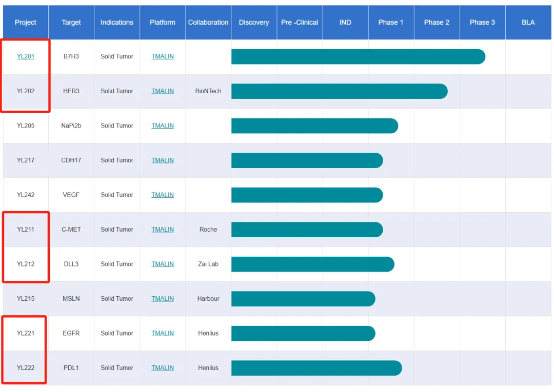Open the YL201 project link
The height and width of the screenshot is (392, 554).
click(26, 56)
